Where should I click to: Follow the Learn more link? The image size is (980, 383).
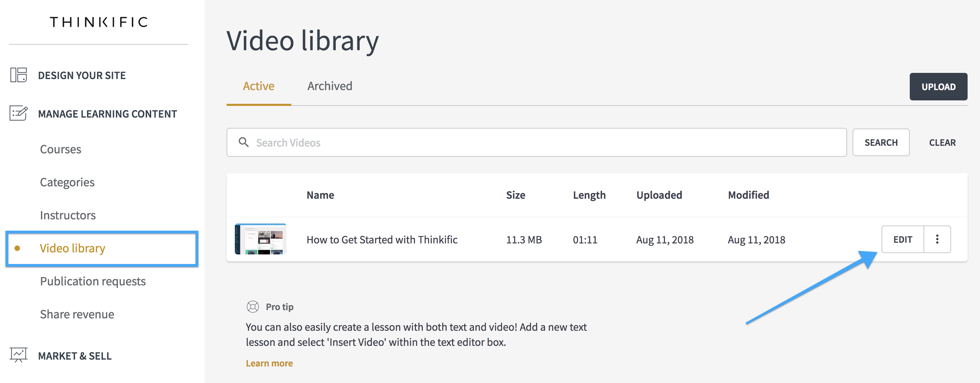point(269,363)
